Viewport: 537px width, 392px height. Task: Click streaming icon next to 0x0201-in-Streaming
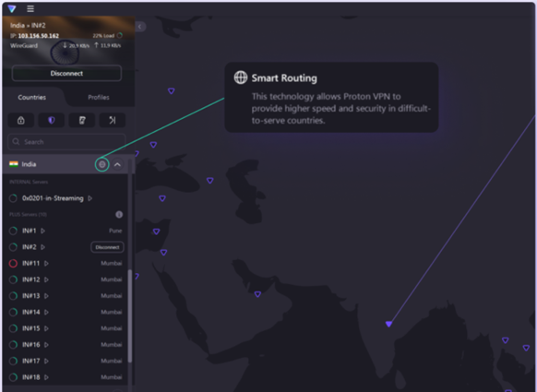[x=90, y=198]
